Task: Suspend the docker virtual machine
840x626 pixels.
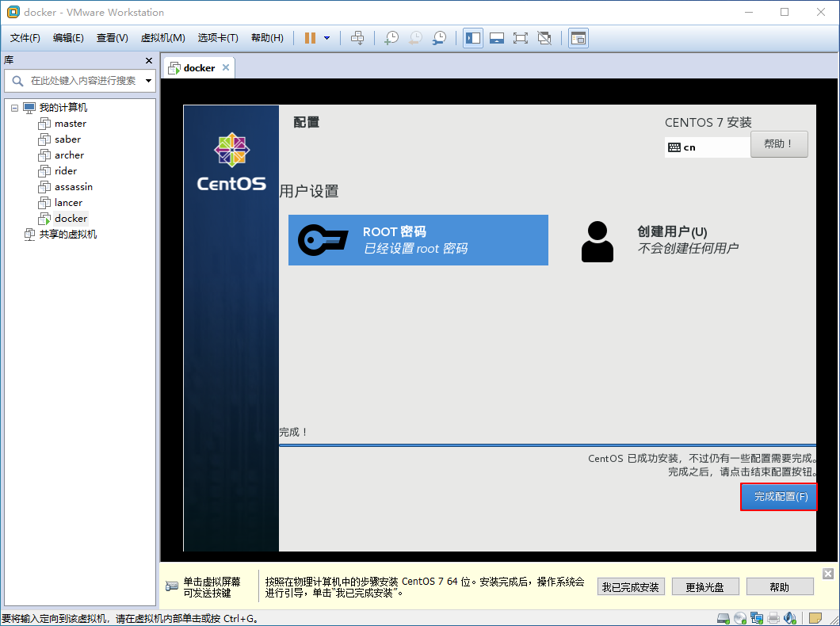Action: coord(310,37)
